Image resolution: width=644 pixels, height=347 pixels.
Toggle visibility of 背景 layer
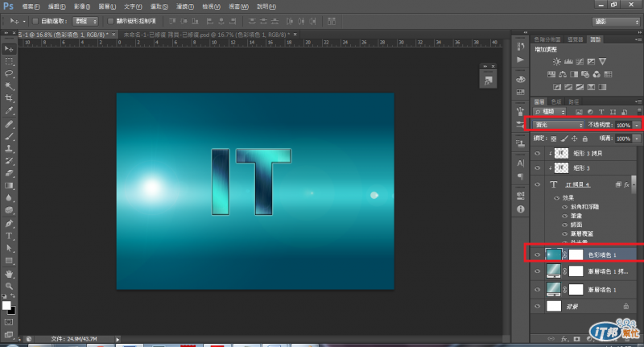tap(538, 307)
